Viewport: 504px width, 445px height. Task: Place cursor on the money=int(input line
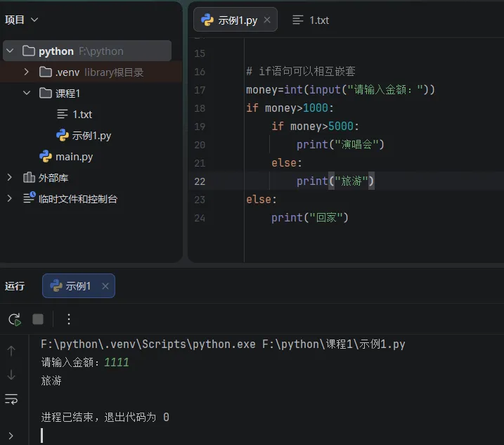coord(340,90)
